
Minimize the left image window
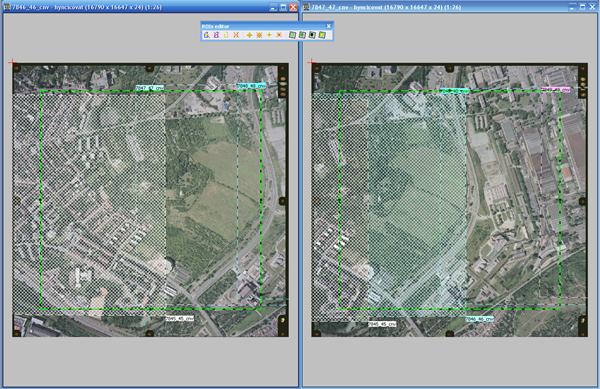click(274, 7)
